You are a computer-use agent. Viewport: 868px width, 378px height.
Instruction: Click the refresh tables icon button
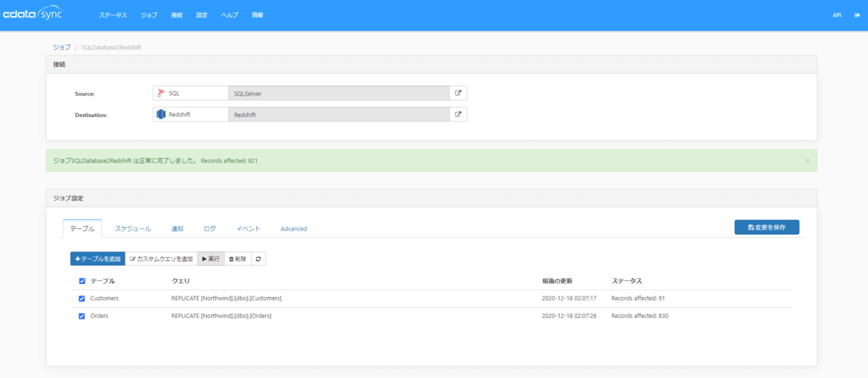click(258, 259)
